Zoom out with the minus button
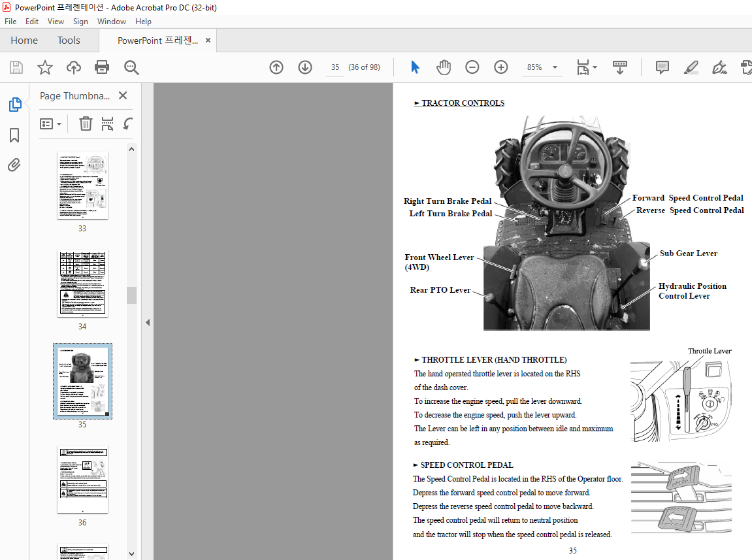 [472, 67]
